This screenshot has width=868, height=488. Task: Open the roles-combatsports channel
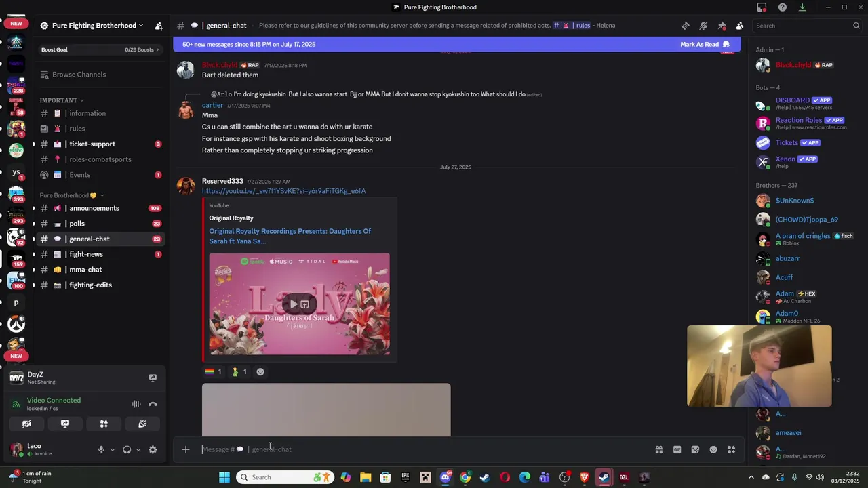pyautogui.click(x=100, y=159)
